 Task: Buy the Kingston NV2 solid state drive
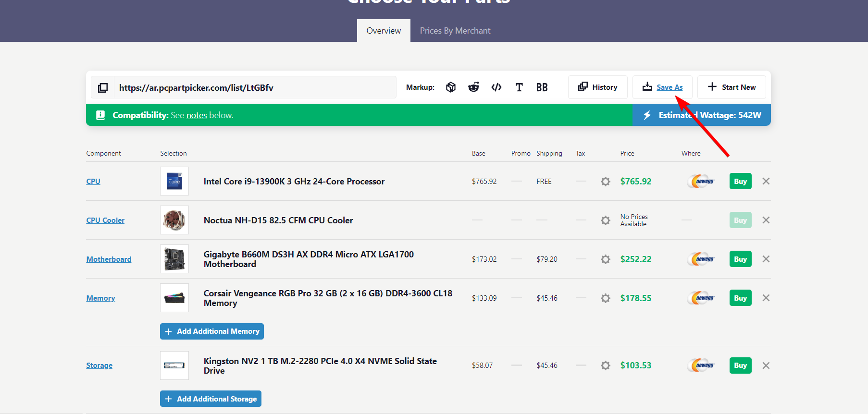[x=740, y=365]
